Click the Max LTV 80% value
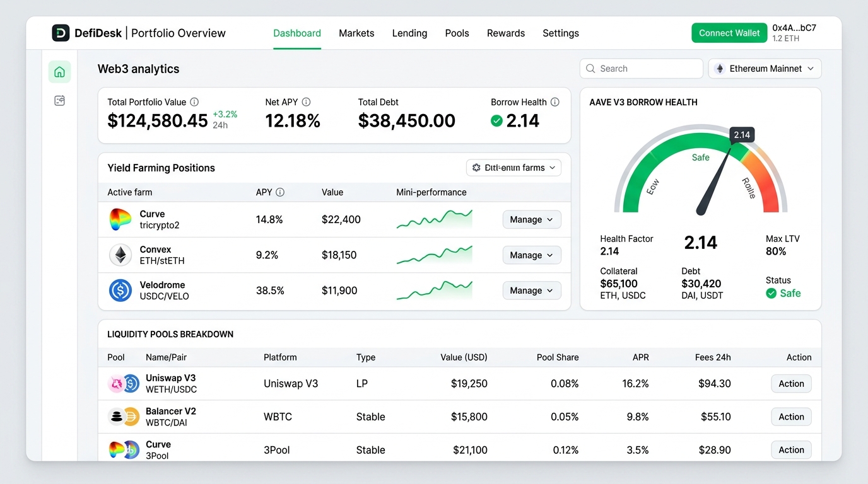The image size is (868, 484). point(776,251)
